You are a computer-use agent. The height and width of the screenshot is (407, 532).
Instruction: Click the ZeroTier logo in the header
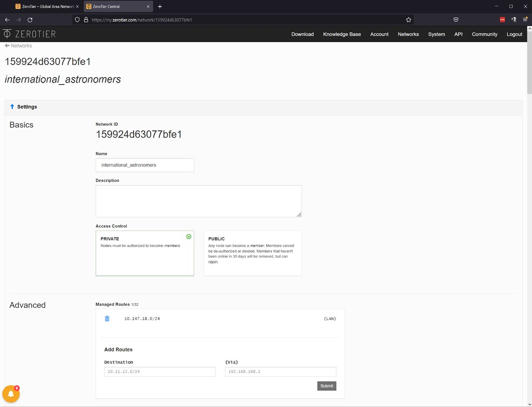(x=29, y=34)
